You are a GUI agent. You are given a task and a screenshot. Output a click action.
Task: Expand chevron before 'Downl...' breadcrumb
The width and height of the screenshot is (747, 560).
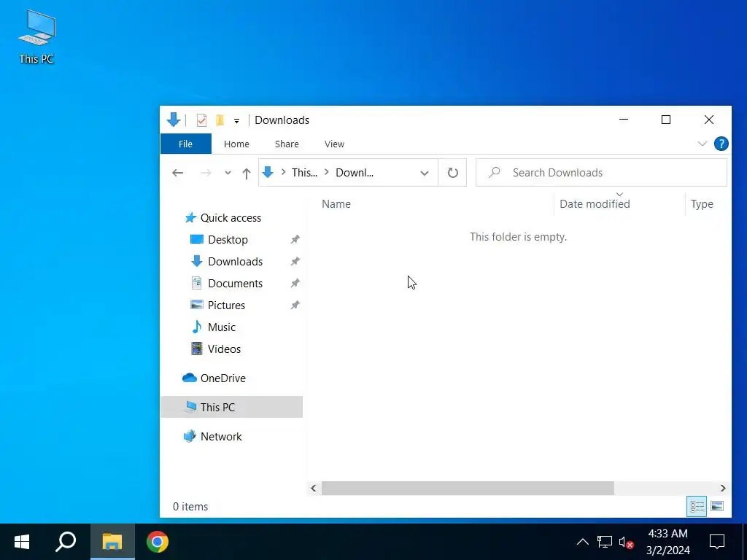pos(326,172)
